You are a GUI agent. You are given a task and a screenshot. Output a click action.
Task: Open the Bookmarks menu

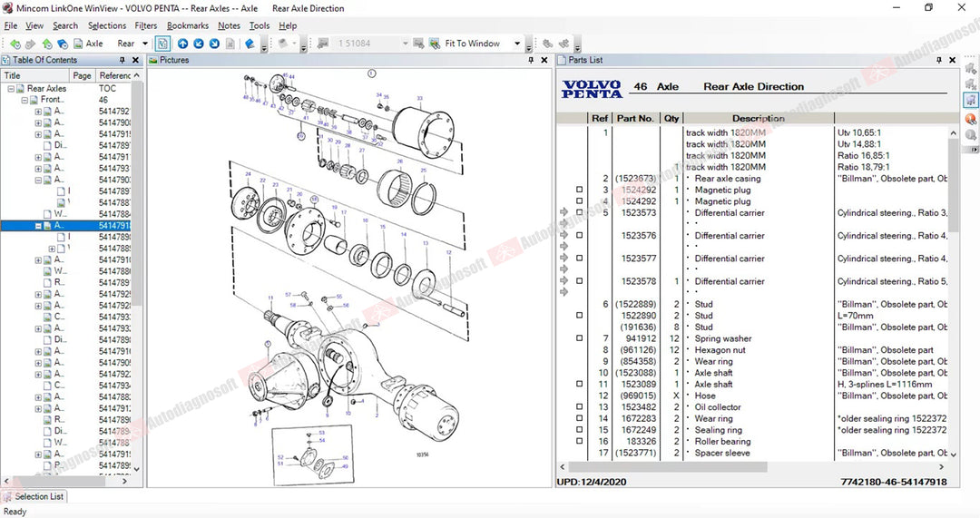click(188, 25)
